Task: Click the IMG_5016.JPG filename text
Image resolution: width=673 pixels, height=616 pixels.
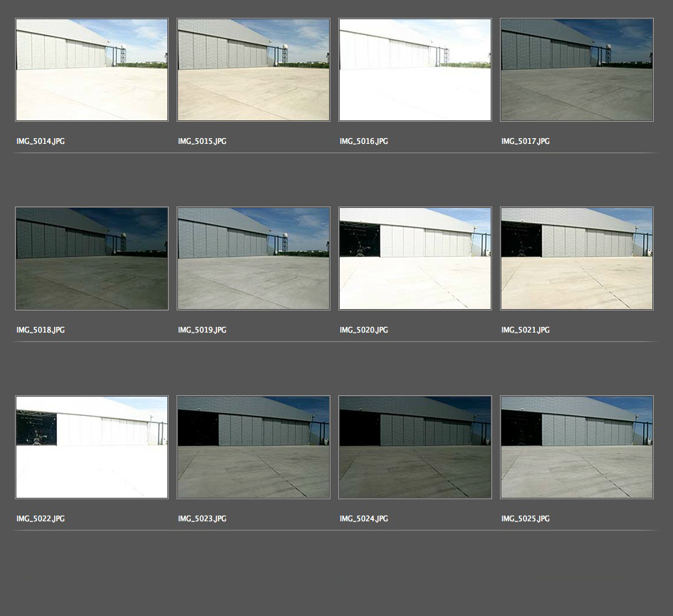Action: click(x=364, y=142)
